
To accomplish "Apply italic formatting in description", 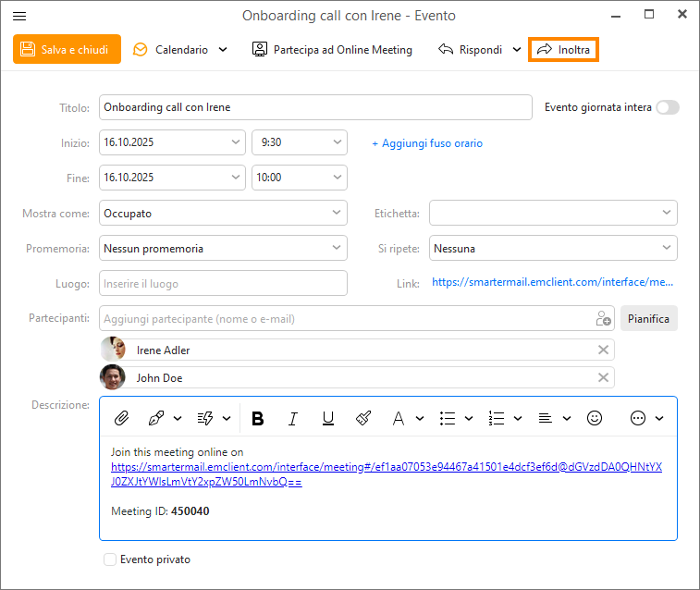I will (293, 418).
